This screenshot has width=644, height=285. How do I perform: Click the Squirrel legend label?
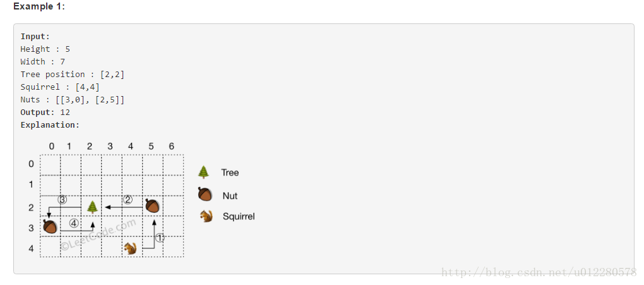pos(239,216)
